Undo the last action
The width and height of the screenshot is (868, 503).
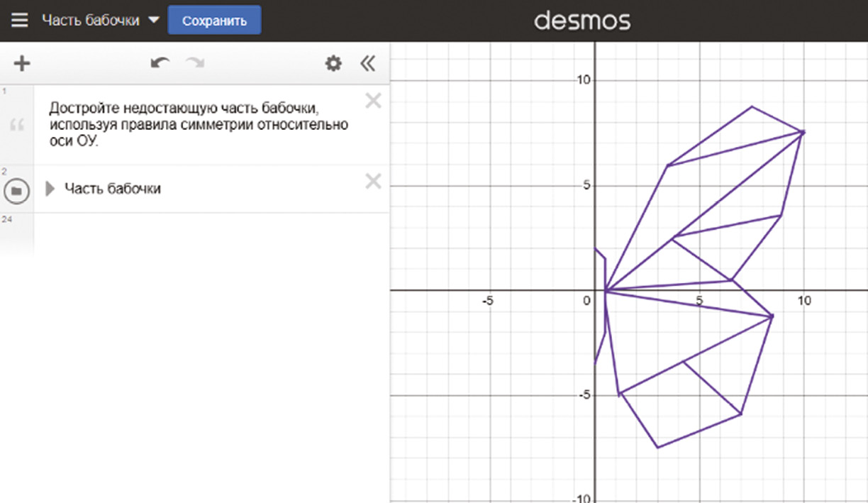coord(160,64)
